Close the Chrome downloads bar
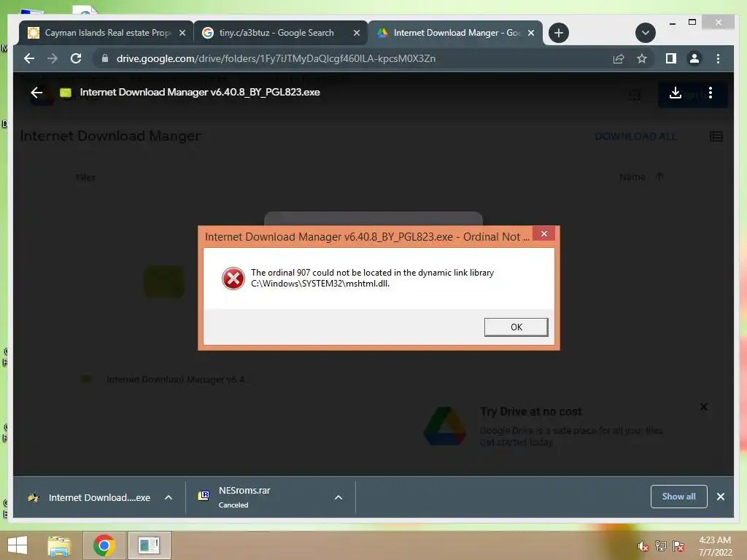747x560 pixels. coord(720,497)
